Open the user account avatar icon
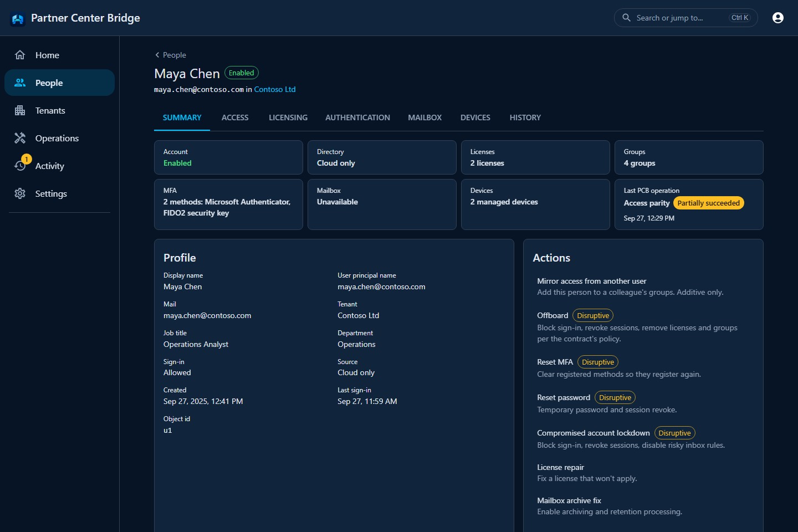798x532 pixels. click(x=778, y=18)
